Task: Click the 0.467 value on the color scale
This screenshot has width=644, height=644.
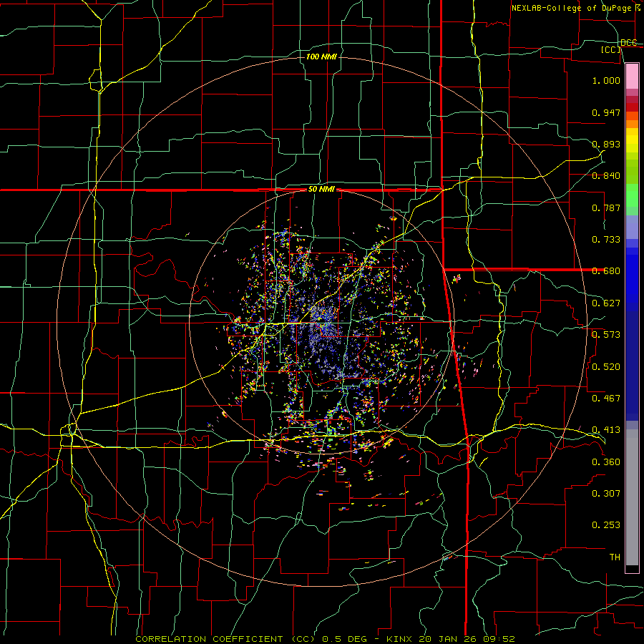Action: pyautogui.click(x=606, y=399)
